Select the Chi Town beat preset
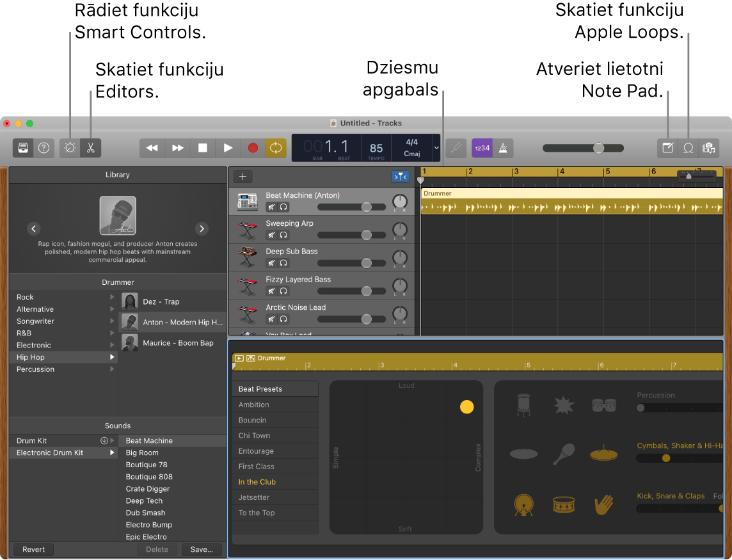The width and height of the screenshot is (732, 560). coord(275,435)
